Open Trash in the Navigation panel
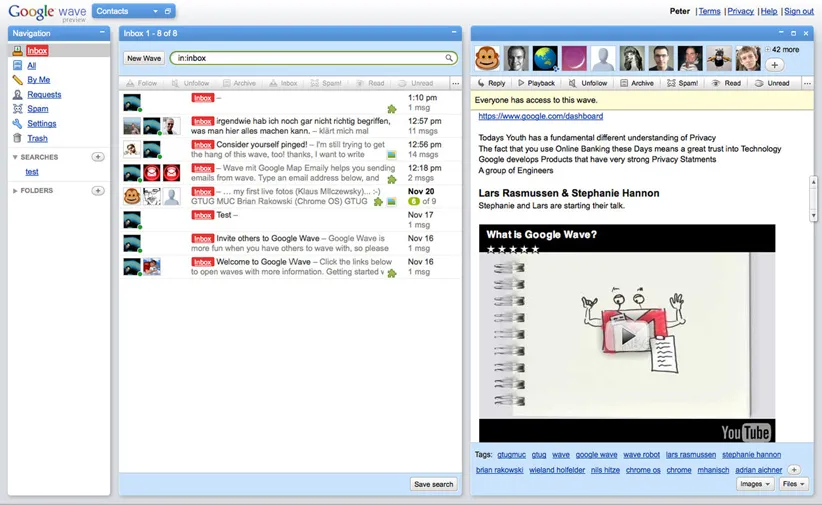822x505 pixels. [x=37, y=138]
